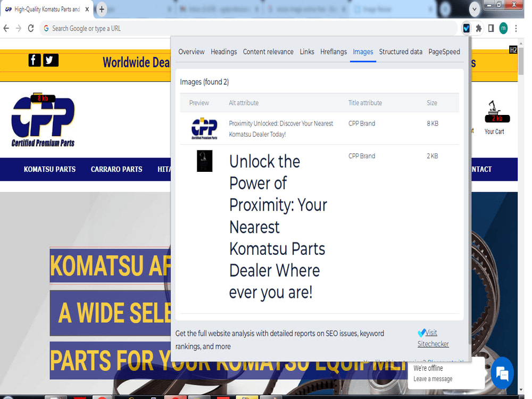This screenshot has height=399, width=532.
Task: Open the CARRARO PARTS menu item
Action: [x=117, y=169]
